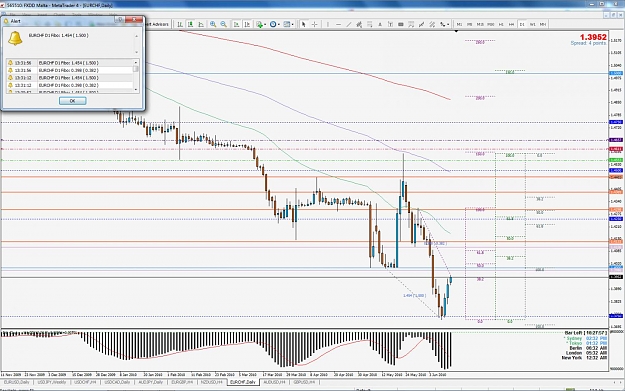Open the USDJPY,Weekly chart tab
The image size is (625, 391).
tap(52, 382)
